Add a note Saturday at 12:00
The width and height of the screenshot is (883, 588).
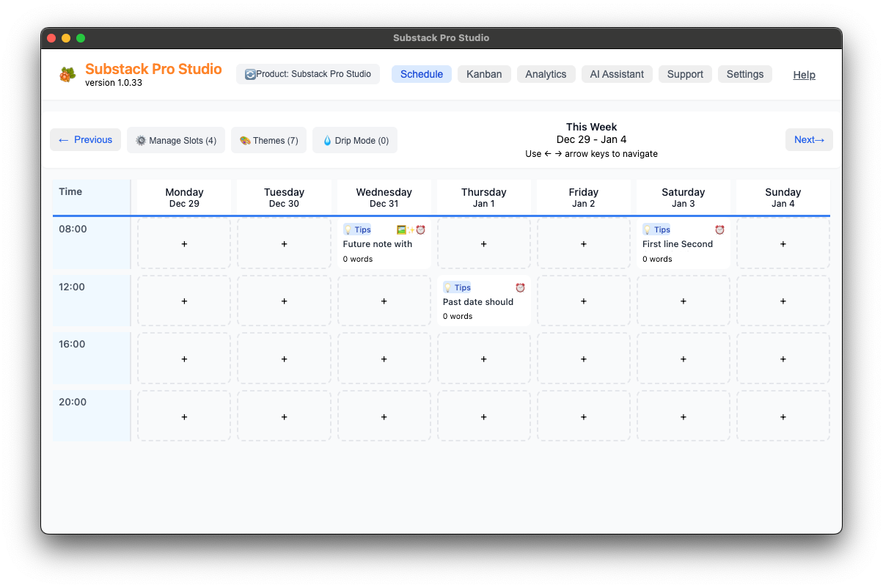pos(683,301)
